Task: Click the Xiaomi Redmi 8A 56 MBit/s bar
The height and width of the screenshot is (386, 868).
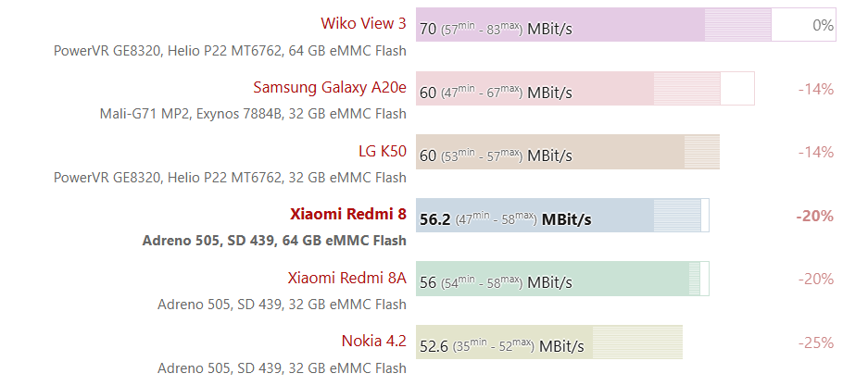Action: (561, 279)
